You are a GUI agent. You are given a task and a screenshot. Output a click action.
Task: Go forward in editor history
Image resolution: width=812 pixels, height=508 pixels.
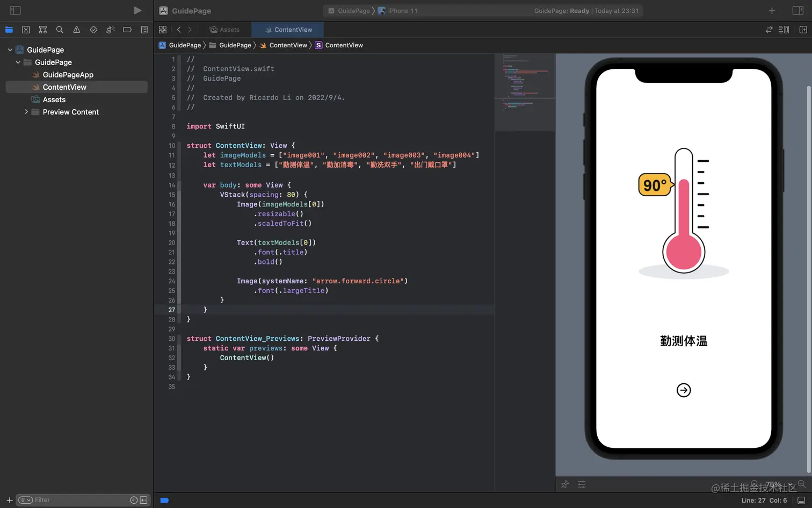click(190, 30)
